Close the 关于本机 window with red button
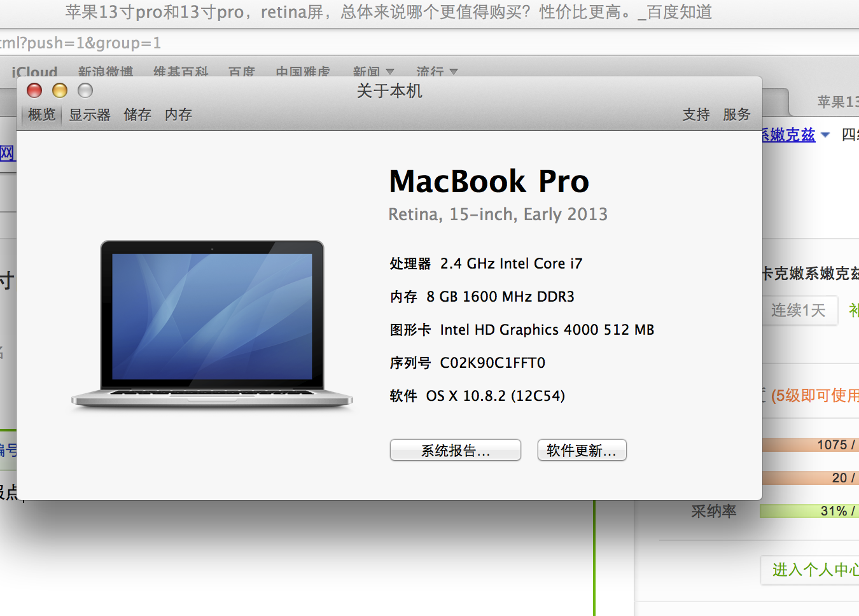This screenshot has width=859, height=616. pyautogui.click(x=34, y=91)
